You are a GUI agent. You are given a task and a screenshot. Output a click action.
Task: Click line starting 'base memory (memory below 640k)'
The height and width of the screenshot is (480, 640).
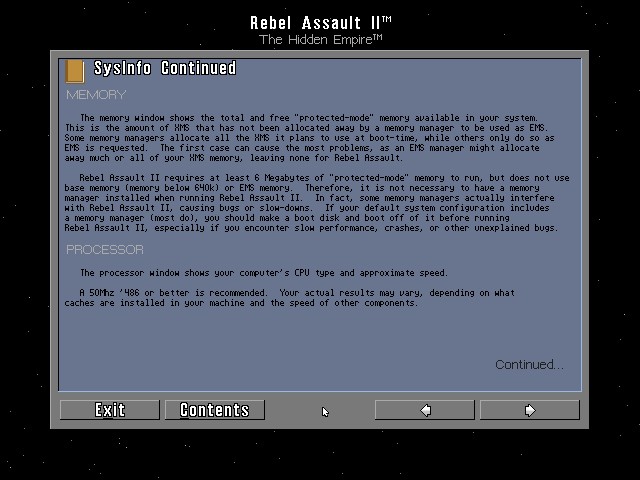302,188
